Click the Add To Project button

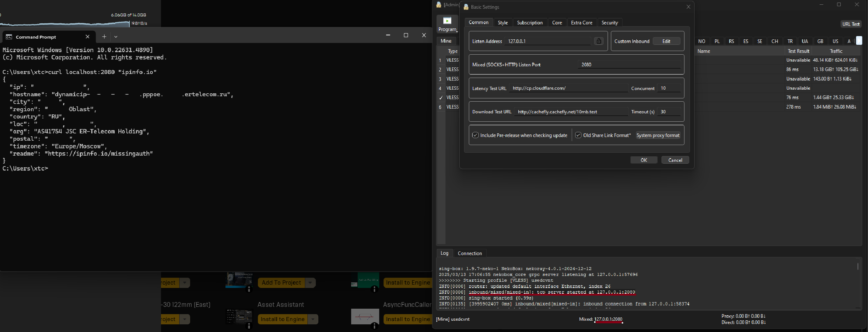tap(282, 283)
